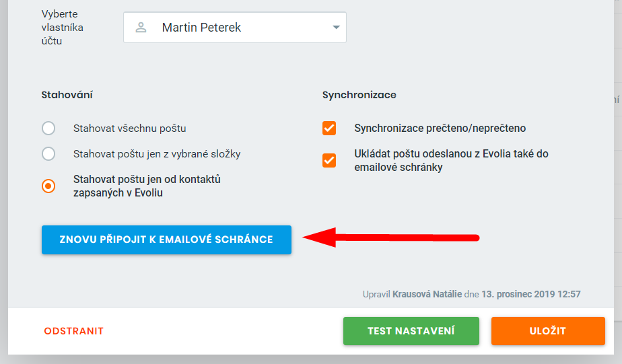622x364 pixels.
Task: Click the Stahování section heading
Action: point(67,95)
